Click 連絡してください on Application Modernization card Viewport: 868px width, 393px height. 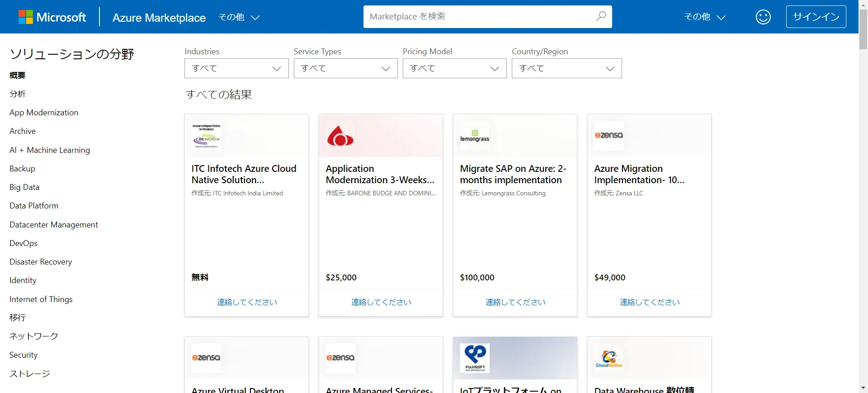(381, 302)
